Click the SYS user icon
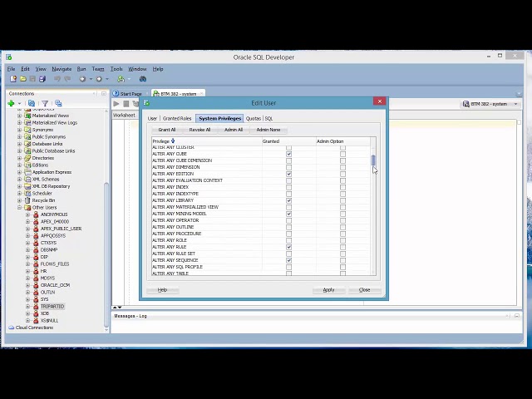The width and height of the screenshot is (532, 399). (36, 299)
